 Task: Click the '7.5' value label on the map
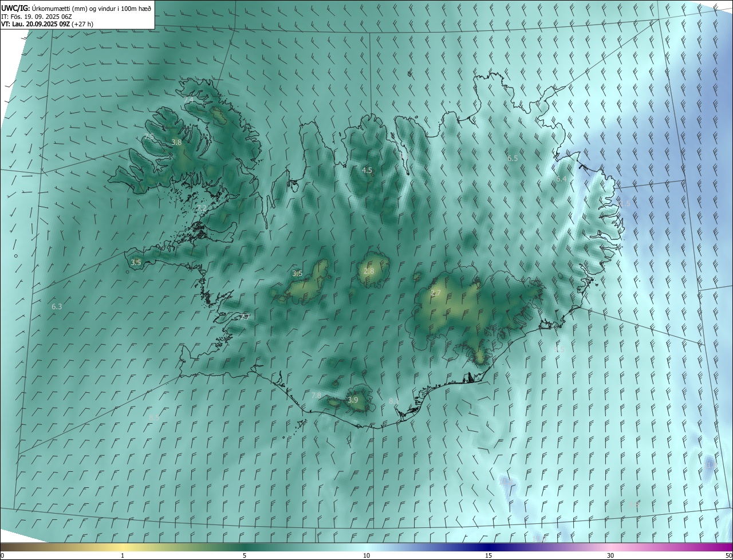pyautogui.click(x=149, y=136)
